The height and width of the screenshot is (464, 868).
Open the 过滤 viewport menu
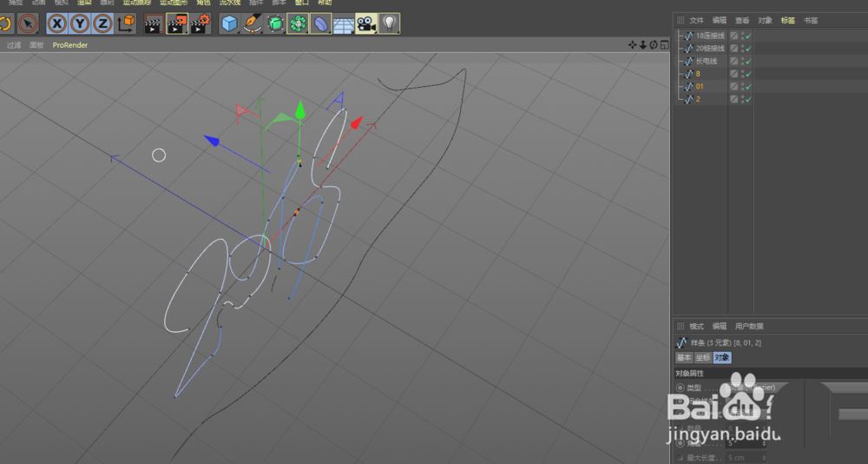[14, 45]
